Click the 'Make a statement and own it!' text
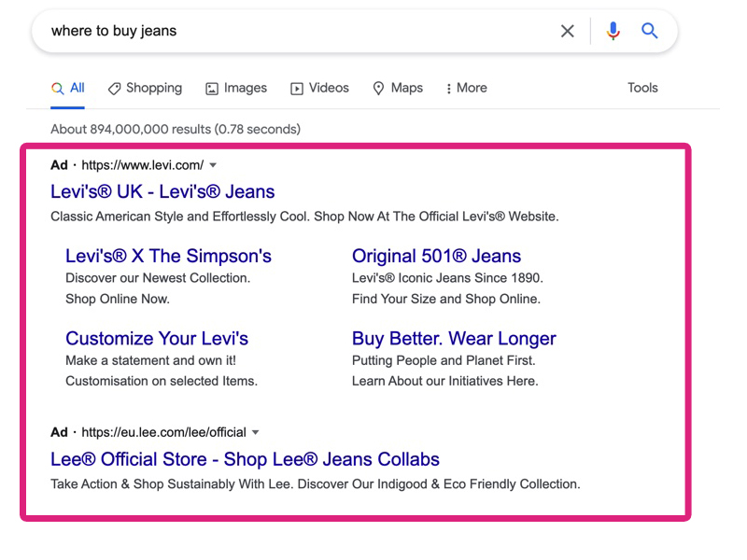Image resolution: width=747 pixels, height=560 pixels. (x=150, y=360)
